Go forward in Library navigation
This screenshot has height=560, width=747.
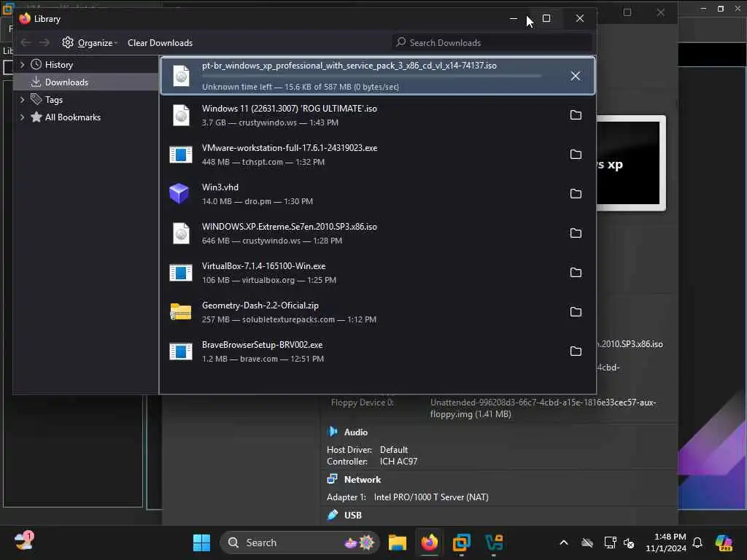[x=44, y=42]
